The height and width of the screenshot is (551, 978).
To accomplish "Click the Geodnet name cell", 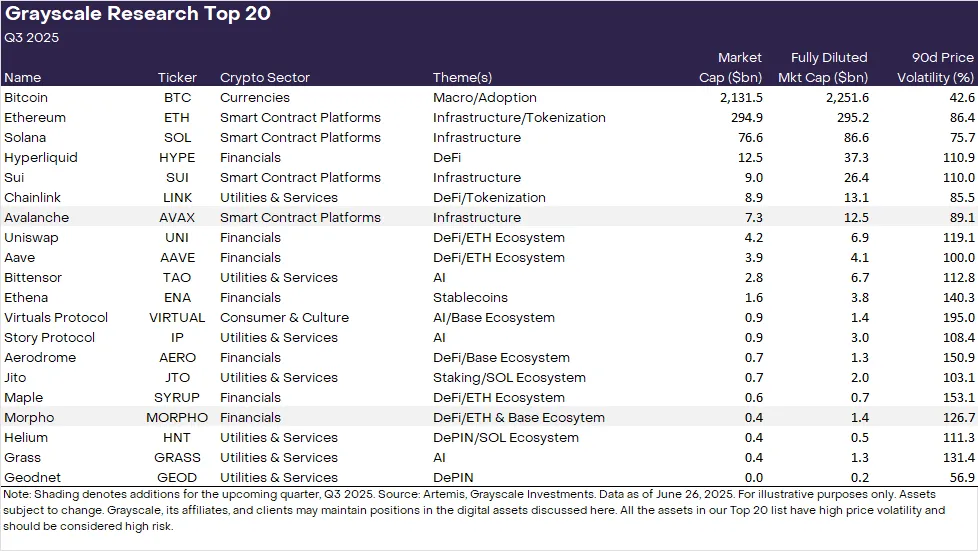I will 30,477.
